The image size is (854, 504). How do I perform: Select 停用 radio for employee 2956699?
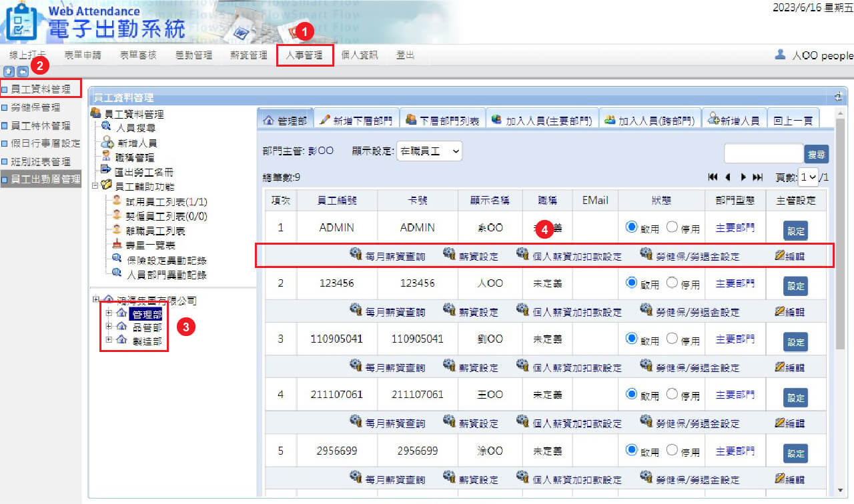pos(672,449)
